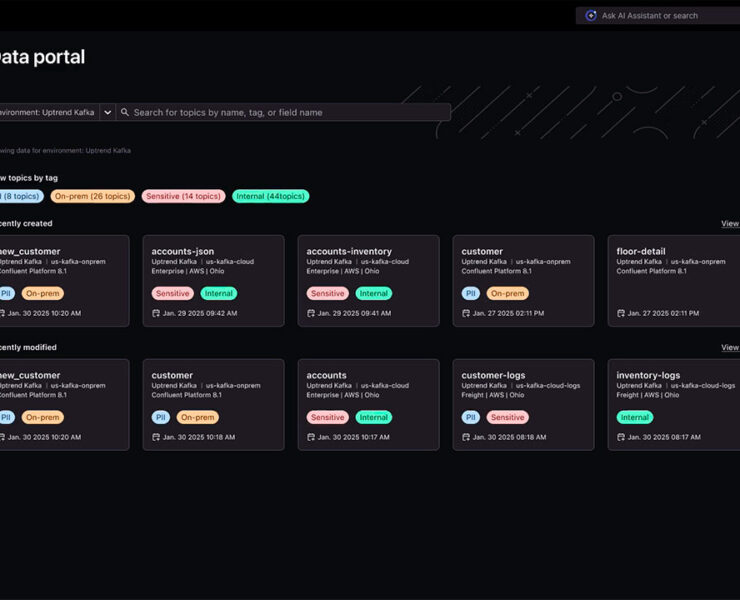Viewport: 740px width, 600px height.
Task: Open the accounts-inventory topic card
Action: 369,281
